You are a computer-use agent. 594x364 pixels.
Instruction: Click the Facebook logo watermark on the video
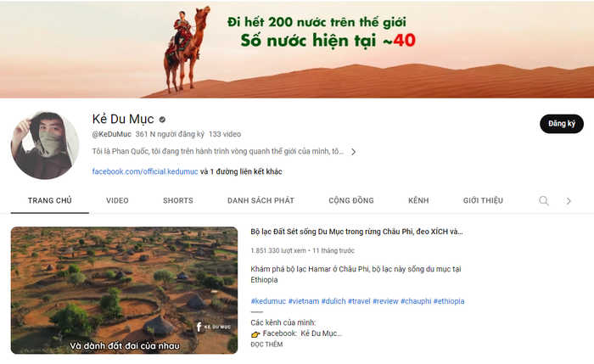[199, 327]
